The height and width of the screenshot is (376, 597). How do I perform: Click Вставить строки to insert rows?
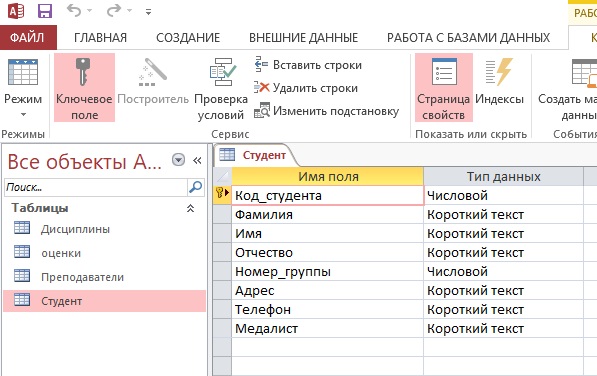tap(308, 65)
